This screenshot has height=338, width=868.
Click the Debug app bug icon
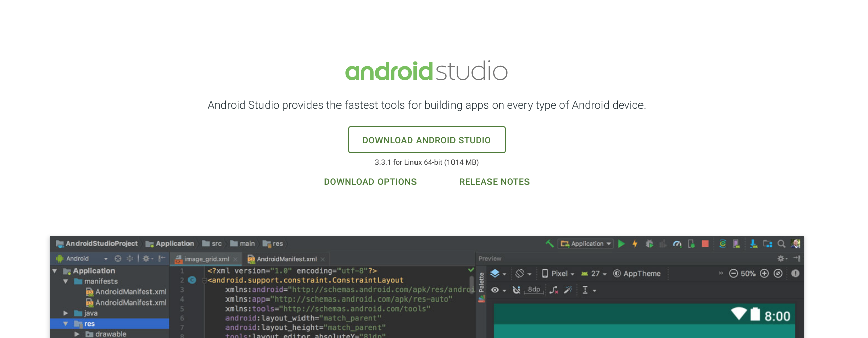coord(649,244)
